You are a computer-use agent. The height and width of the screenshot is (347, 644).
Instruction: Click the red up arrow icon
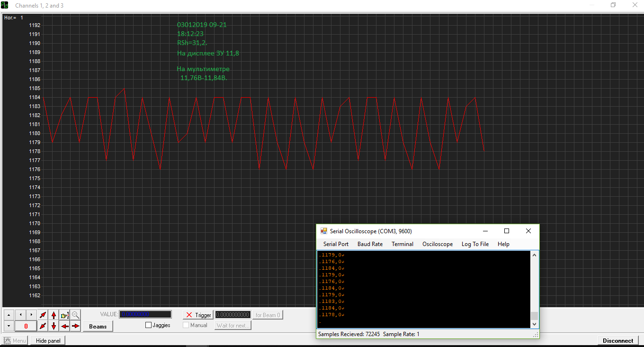click(x=54, y=315)
